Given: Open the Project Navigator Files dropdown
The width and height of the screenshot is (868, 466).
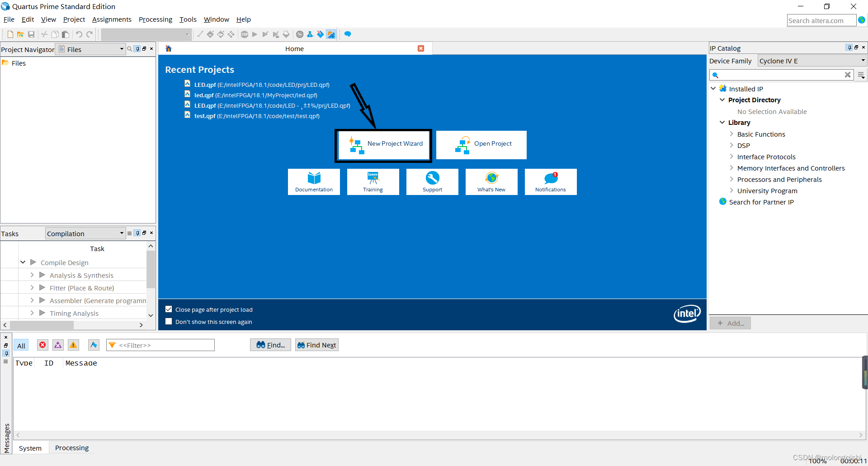Looking at the screenshot, I should [90, 49].
